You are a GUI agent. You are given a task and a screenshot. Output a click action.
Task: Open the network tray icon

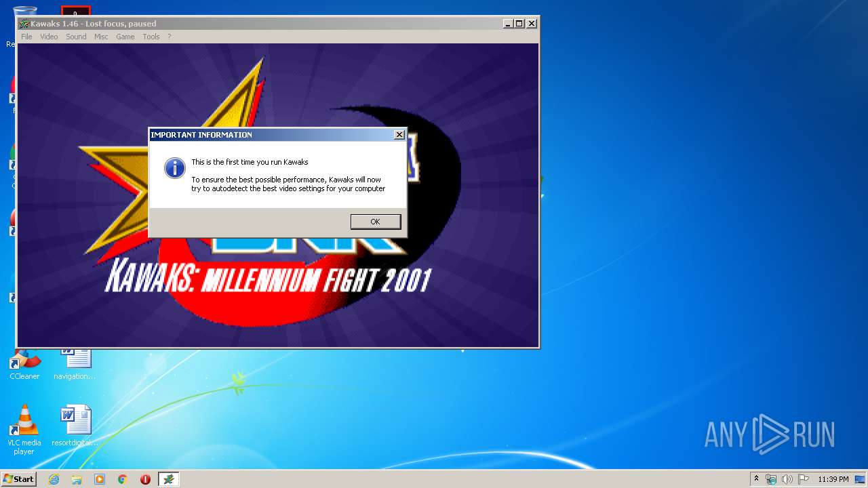coord(771,479)
